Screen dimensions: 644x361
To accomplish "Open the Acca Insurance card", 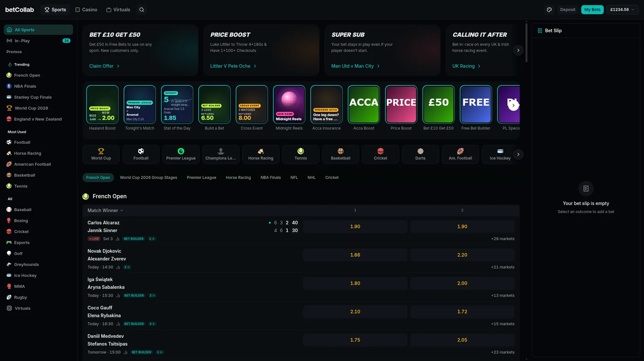I will (x=326, y=108).
